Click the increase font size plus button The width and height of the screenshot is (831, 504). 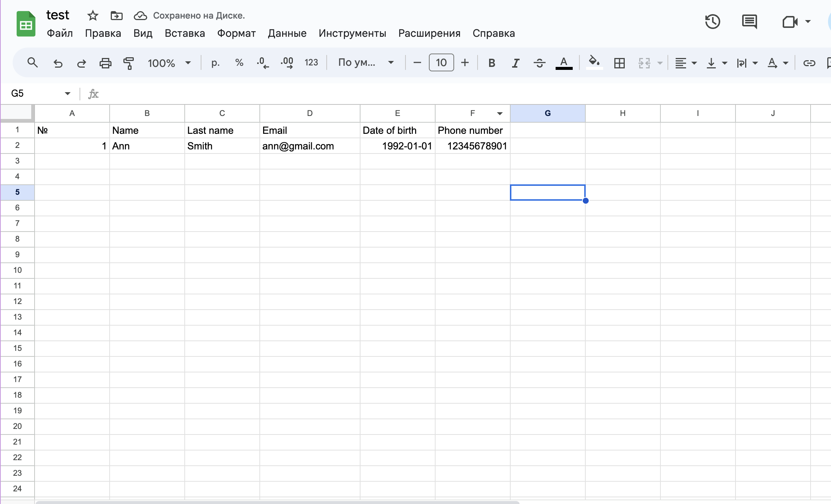(465, 63)
